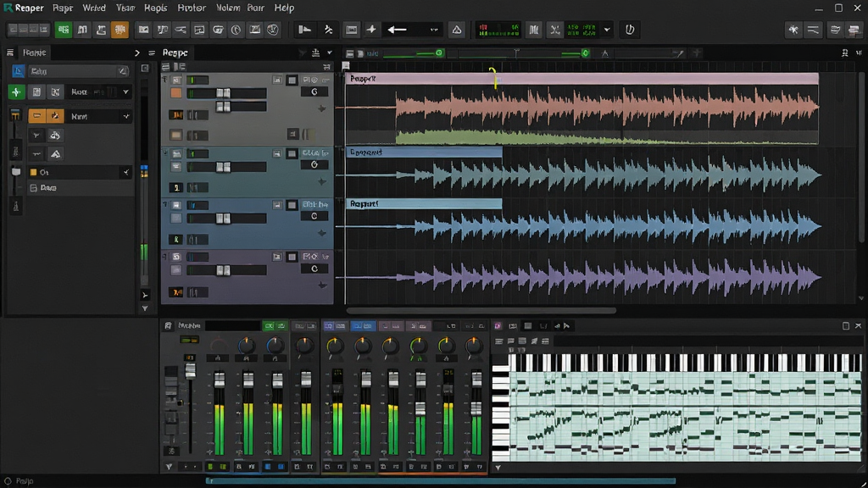Click the pan button on the blue track
The height and width of the screenshot is (488, 868).
pos(314,216)
